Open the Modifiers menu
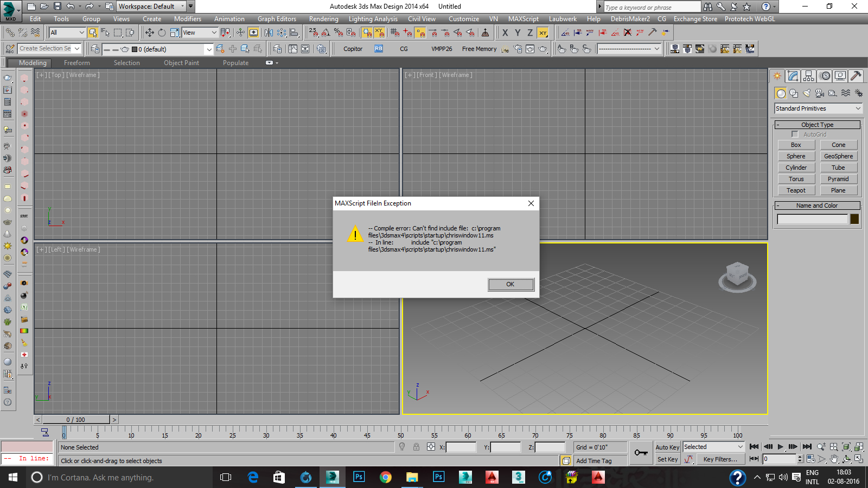The height and width of the screenshot is (488, 868). [x=187, y=19]
